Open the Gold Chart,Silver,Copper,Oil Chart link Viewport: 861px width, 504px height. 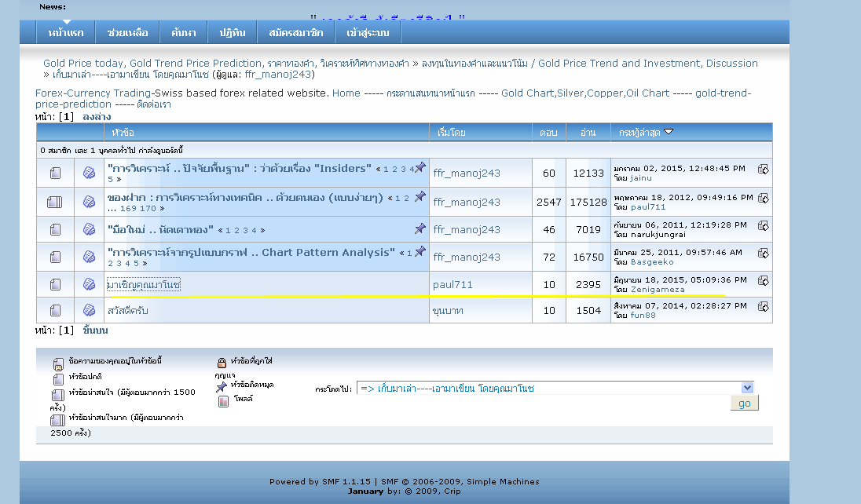[x=585, y=93]
